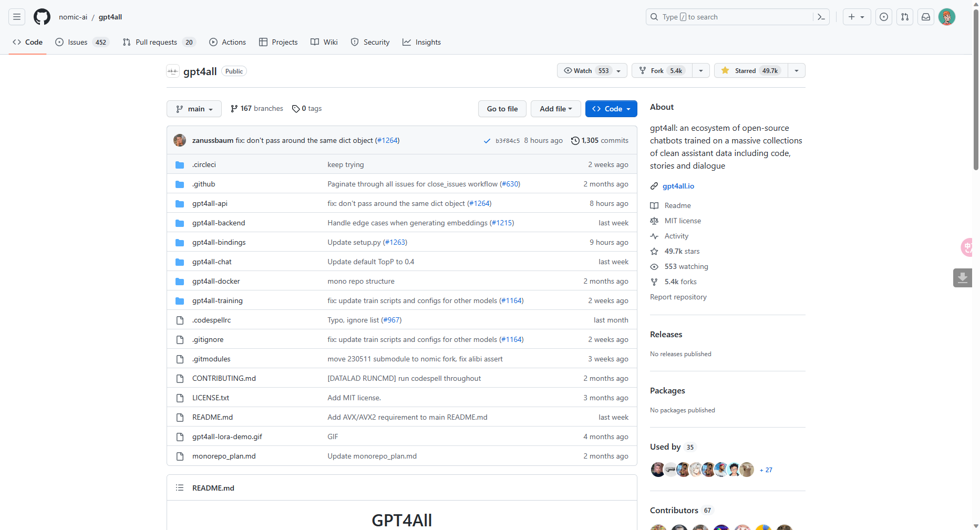Open the main branch selector dropdown
The height and width of the screenshot is (530, 980).
[194, 109]
